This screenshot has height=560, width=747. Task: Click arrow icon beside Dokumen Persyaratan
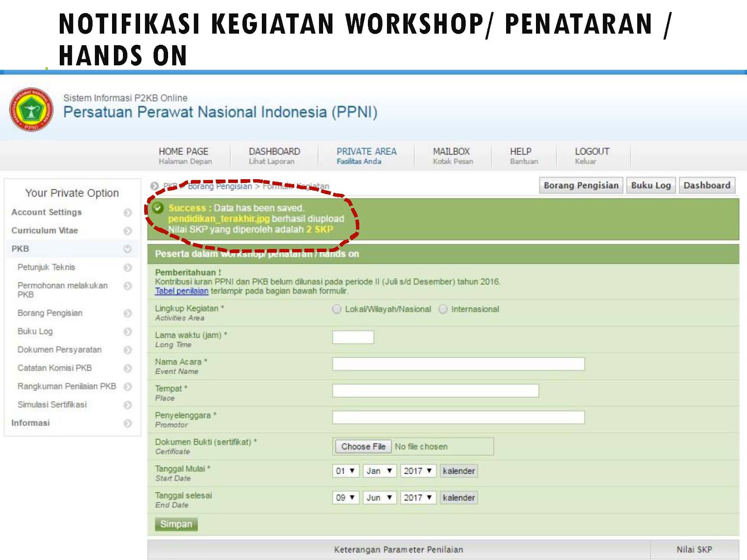pyautogui.click(x=127, y=350)
